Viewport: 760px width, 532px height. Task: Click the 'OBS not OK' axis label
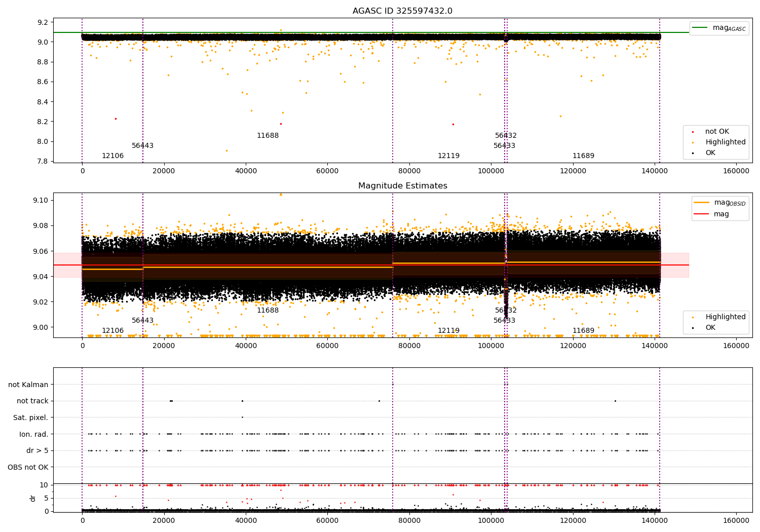pos(28,467)
